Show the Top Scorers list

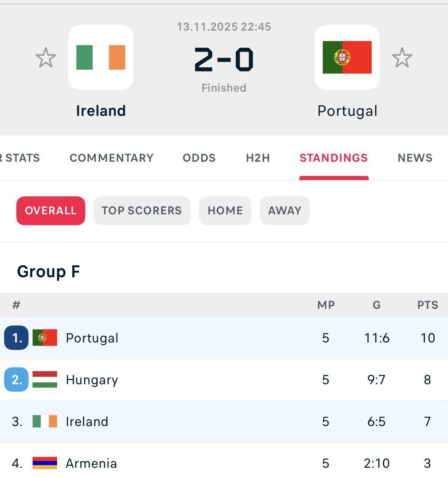[x=142, y=211]
